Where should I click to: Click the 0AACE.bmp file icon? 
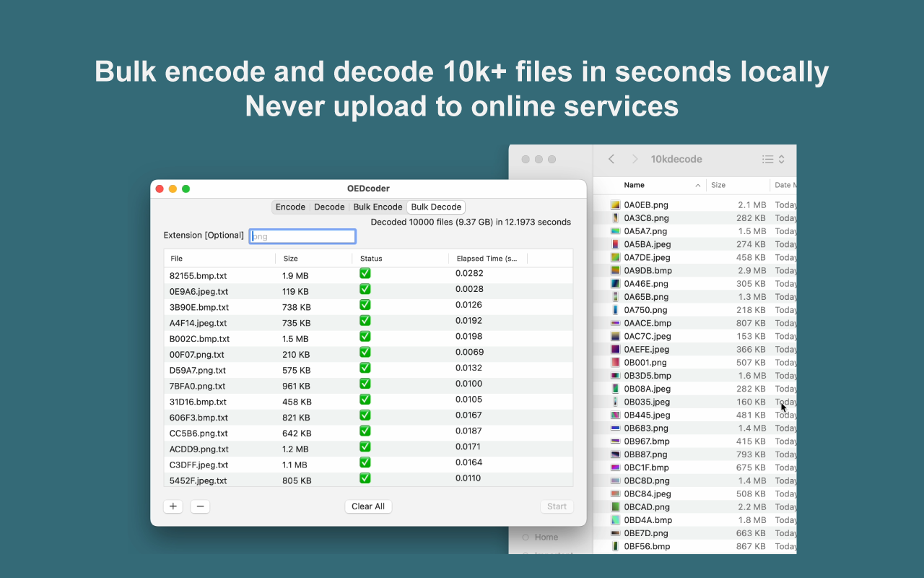(x=616, y=323)
